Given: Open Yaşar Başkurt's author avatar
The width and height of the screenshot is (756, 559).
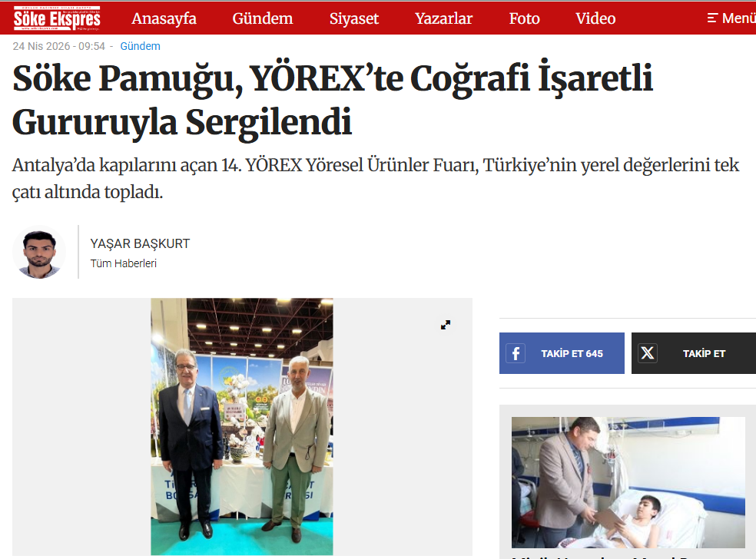Looking at the screenshot, I should [38, 253].
